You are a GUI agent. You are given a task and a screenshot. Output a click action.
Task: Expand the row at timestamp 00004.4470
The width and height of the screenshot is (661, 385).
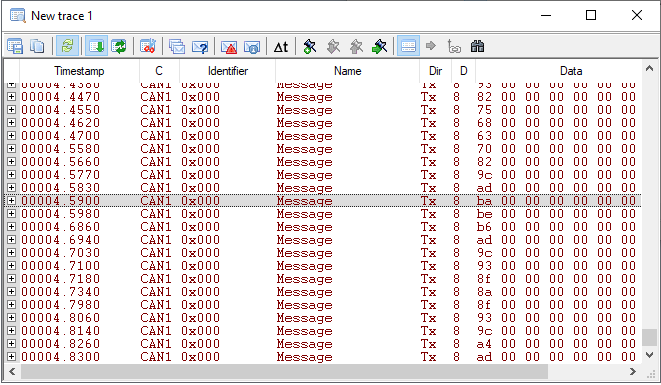point(11,97)
